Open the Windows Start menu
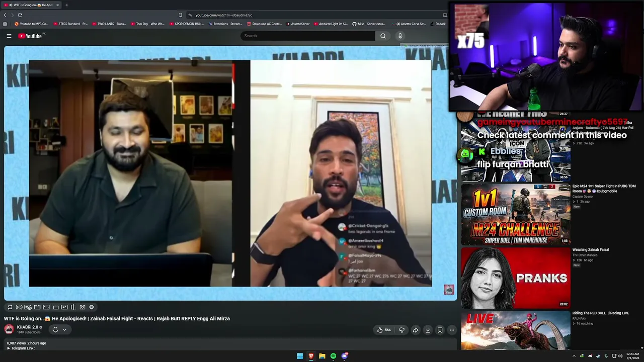The width and height of the screenshot is (644, 362). (x=300, y=356)
